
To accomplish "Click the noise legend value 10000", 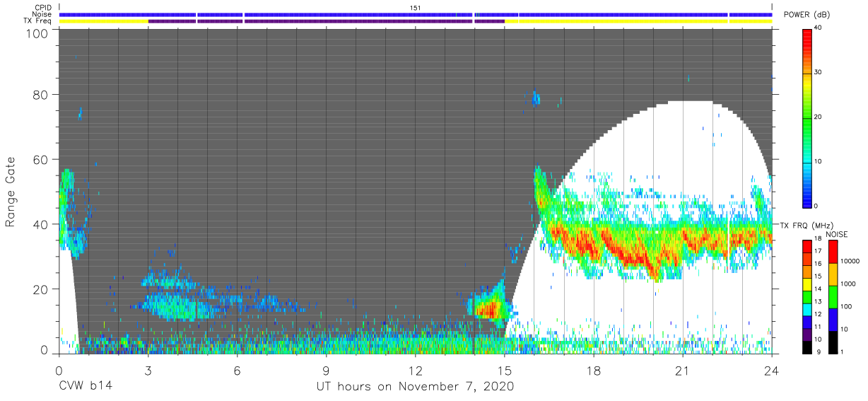I will coord(849,261).
